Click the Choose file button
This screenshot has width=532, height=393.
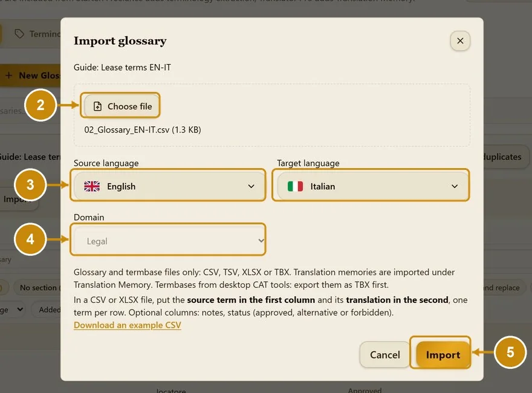122,106
